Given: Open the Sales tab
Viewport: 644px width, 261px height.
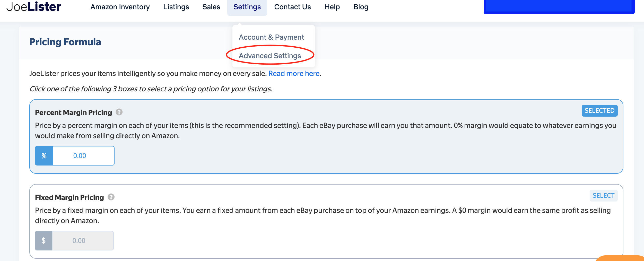Looking at the screenshot, I should tap(211, 7).
